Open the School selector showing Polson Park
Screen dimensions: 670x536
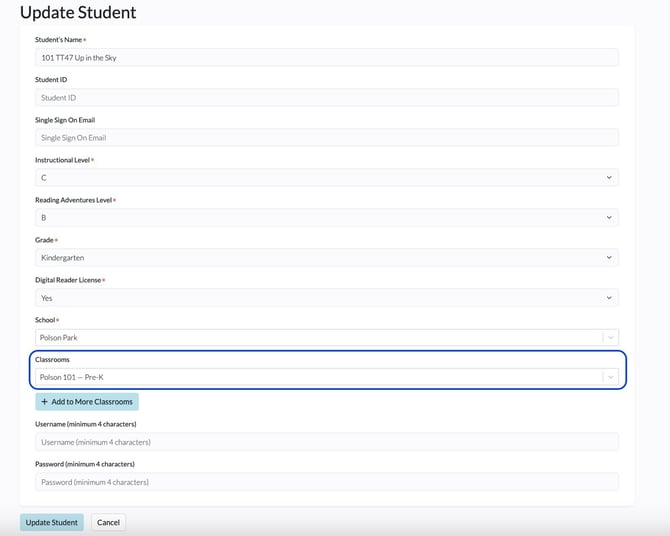326,338
